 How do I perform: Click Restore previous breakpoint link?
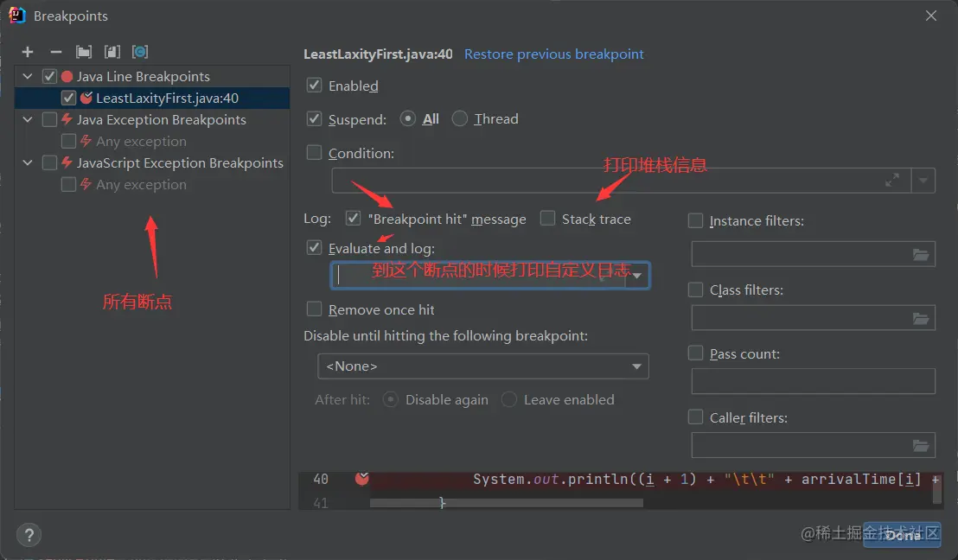point(553,54)
